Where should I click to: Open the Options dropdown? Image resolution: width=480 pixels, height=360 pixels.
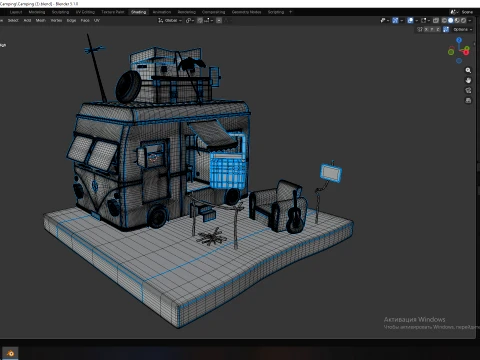463,29
